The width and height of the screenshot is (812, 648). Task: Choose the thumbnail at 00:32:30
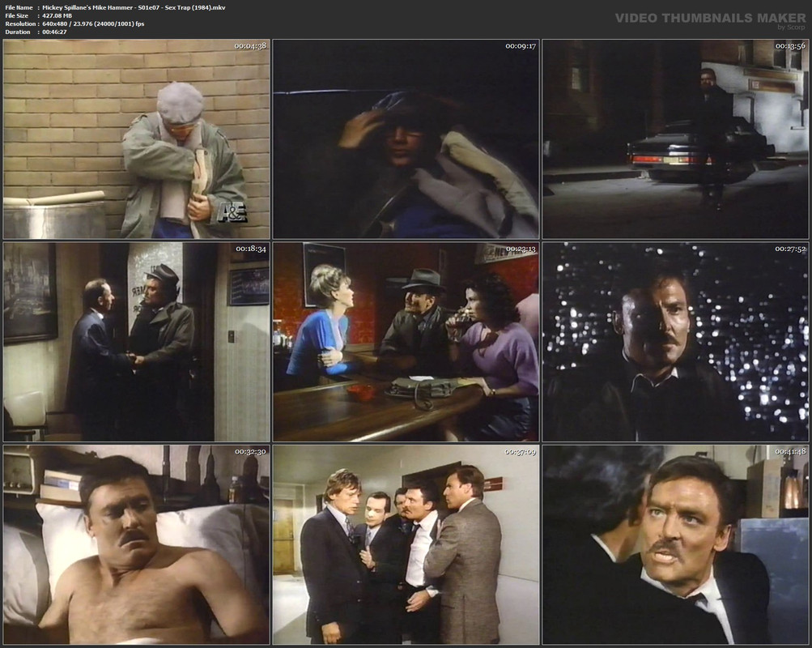pos(136,545)
